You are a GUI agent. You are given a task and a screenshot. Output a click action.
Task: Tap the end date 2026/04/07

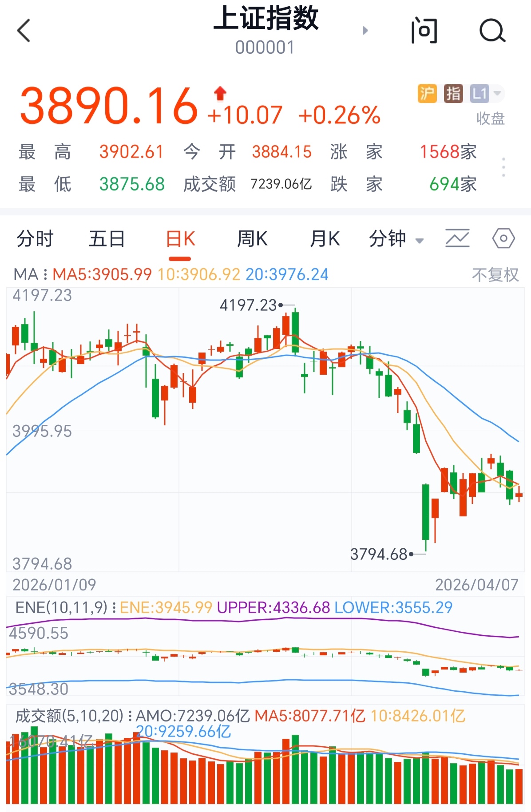coord(477,585)
